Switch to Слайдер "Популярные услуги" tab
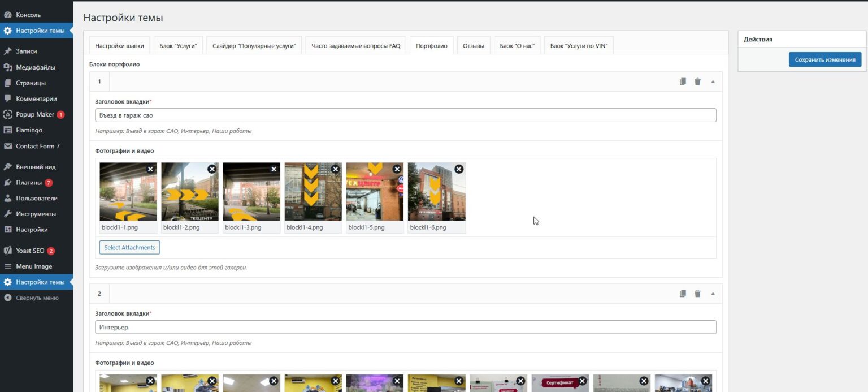The image size is (868, 392). (x=254, y=46)
